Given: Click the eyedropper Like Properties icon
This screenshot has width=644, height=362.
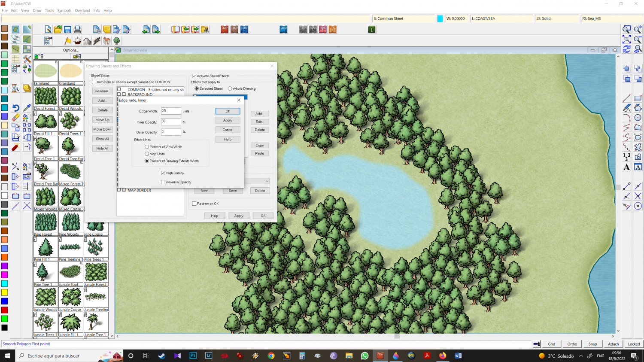Looking at the screenshot, I should (27, 108).
